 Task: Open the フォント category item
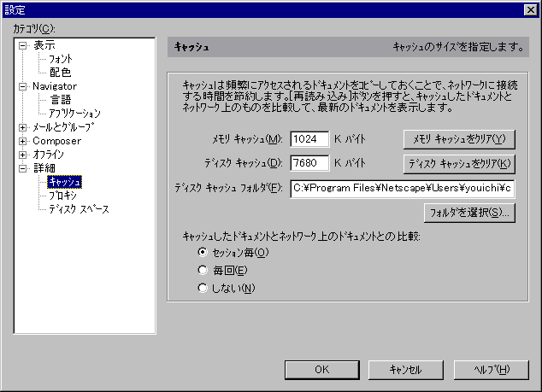[x=61, y=59]
